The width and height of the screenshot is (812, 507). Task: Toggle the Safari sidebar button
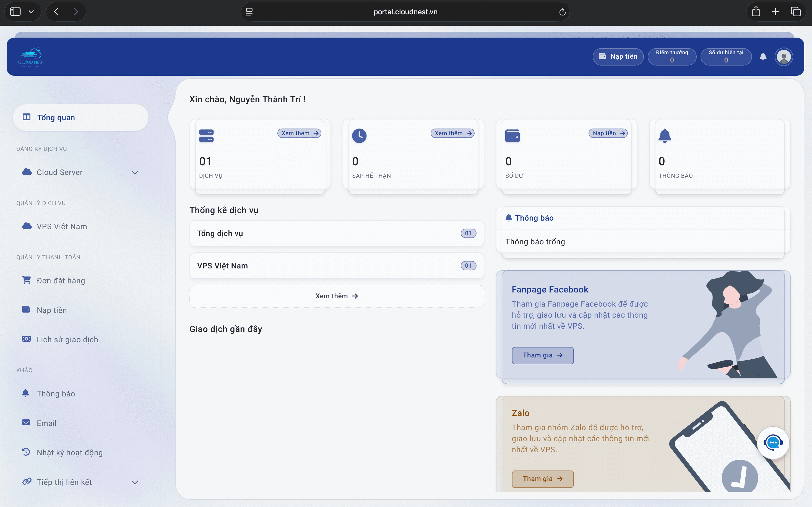click(15, 12)
